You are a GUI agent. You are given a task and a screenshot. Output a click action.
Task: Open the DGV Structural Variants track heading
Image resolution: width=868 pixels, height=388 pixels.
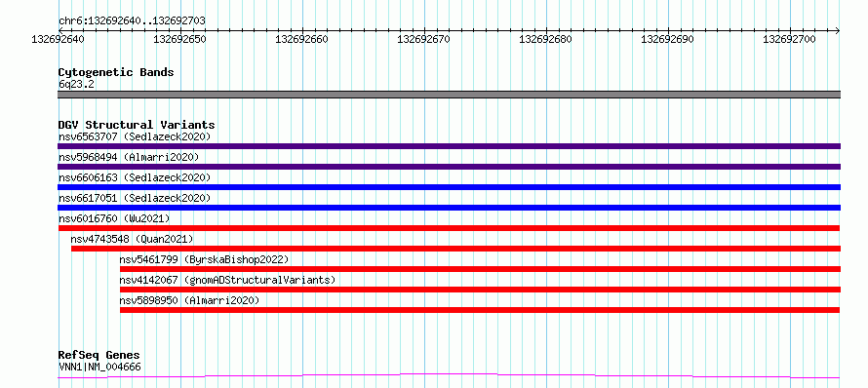137,125
